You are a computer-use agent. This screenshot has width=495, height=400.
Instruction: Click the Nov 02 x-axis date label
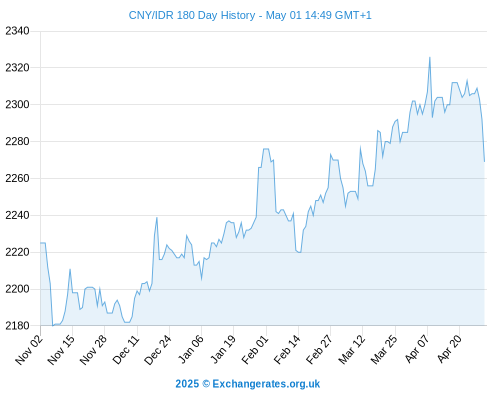pyautogui.click(x=29, y=349)
